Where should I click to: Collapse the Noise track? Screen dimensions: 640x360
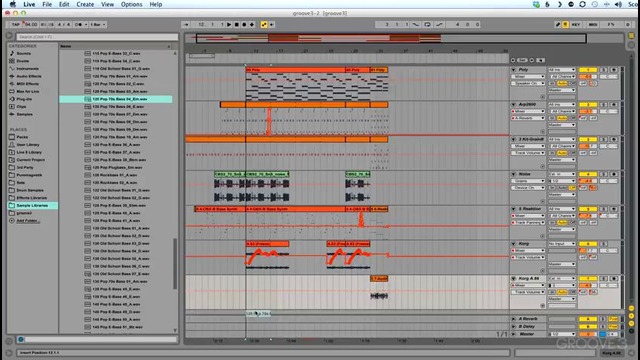514,174
